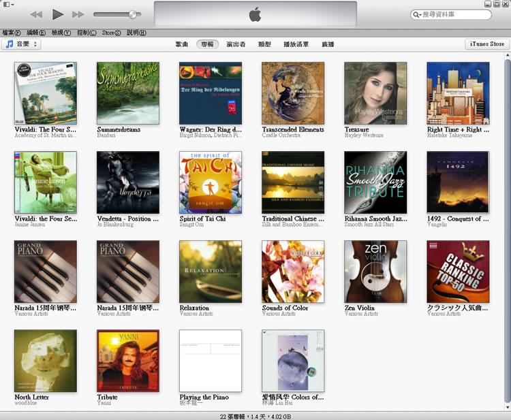
Task: Click the status bar album count text
Action: pyautogui.click(x=255, y=417)
